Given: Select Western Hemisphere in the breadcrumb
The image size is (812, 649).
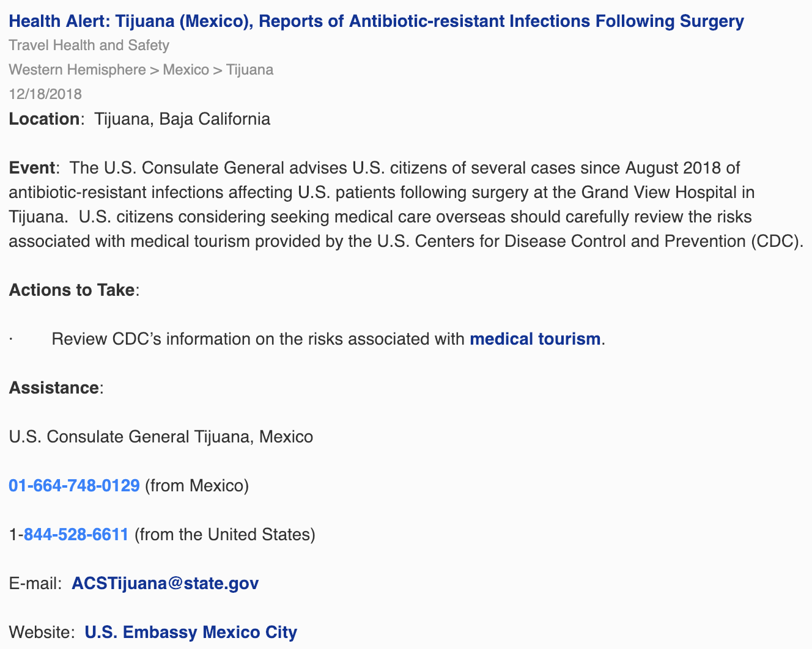Looking at the screenshot, I should [x=78, y=70].
